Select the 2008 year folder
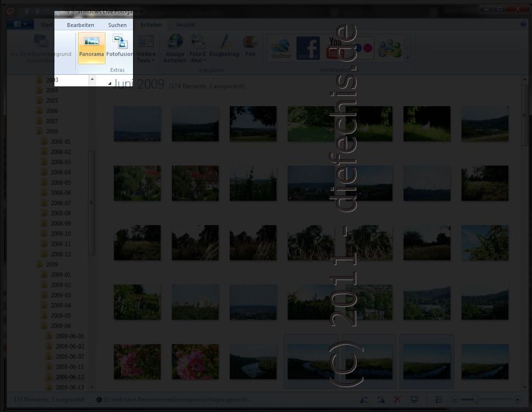 pos(52,131)
